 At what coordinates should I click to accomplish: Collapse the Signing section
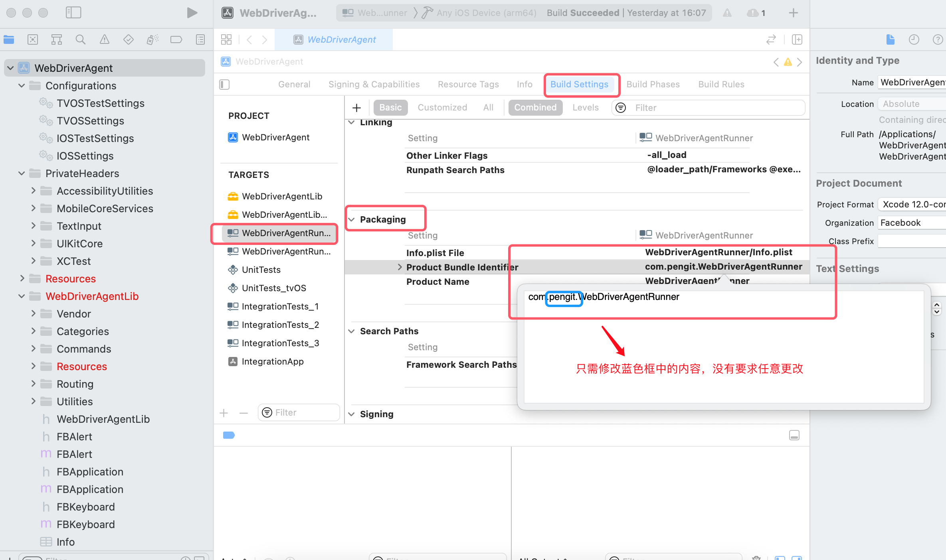coord(351,414)
